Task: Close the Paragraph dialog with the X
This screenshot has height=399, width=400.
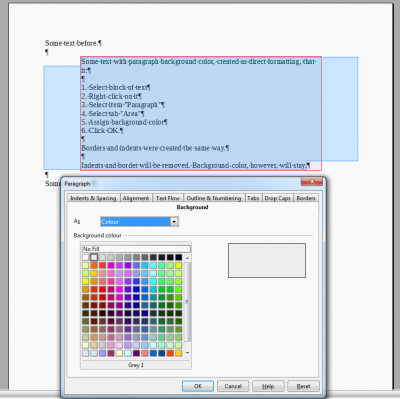Action: tap(312, 182)
